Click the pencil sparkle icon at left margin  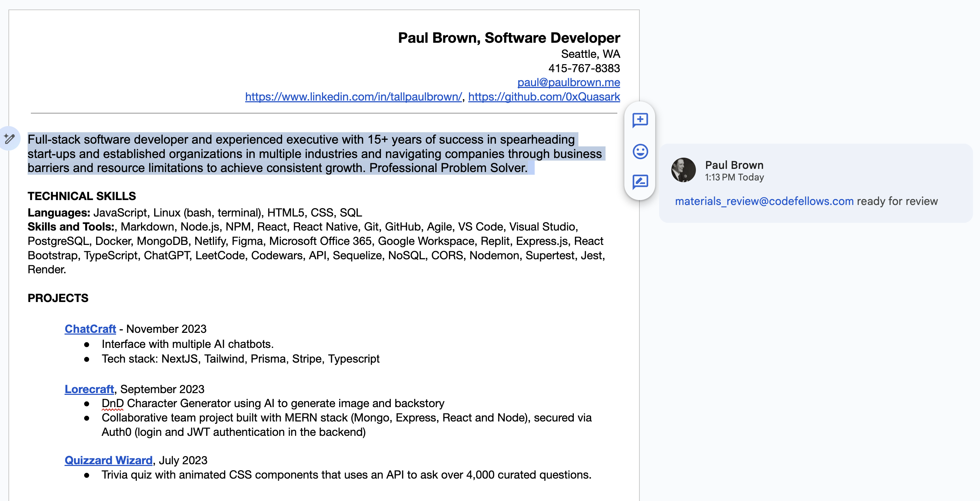click(x=9, y=138)
